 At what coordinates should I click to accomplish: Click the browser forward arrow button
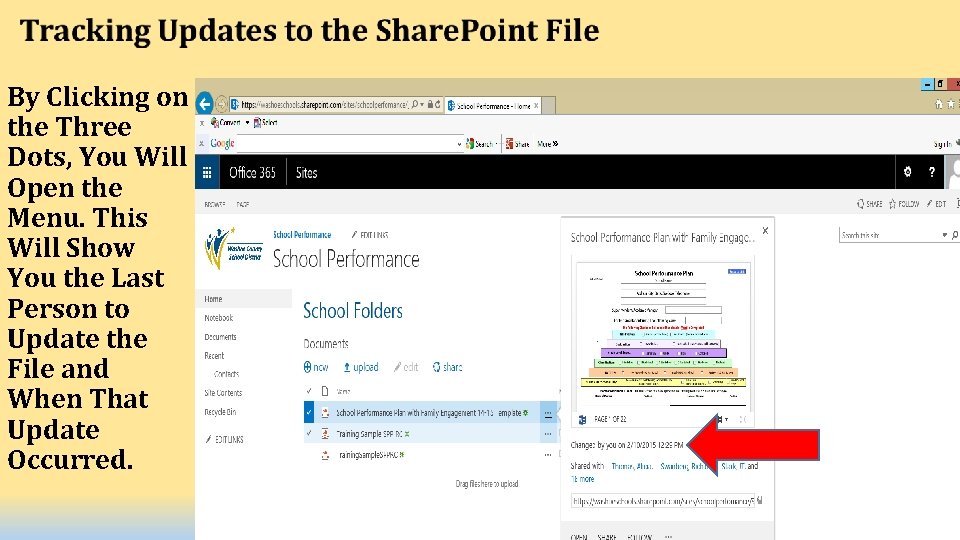tap(222, 104)
